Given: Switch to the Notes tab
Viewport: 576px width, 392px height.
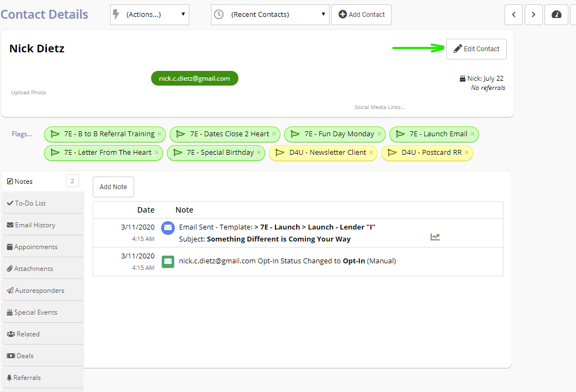Looking at the screenshot, I should 43,182.
